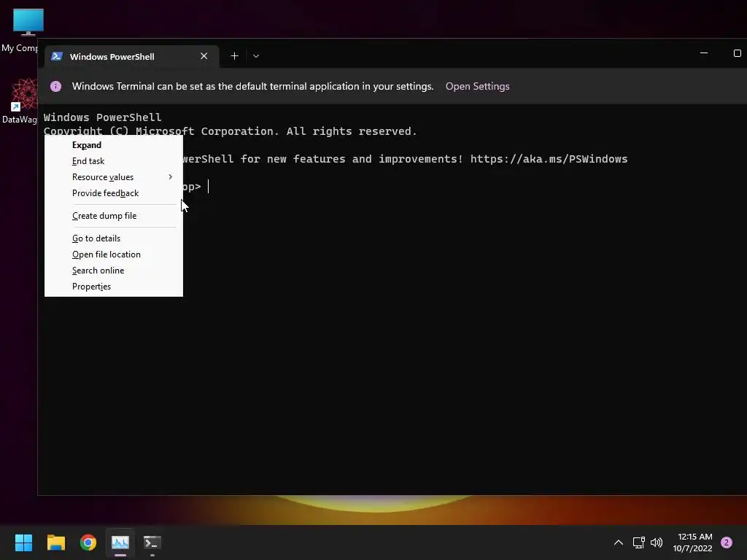Open the volume tray icon
This screenshot has height=560, width=747.
(657, 542)
